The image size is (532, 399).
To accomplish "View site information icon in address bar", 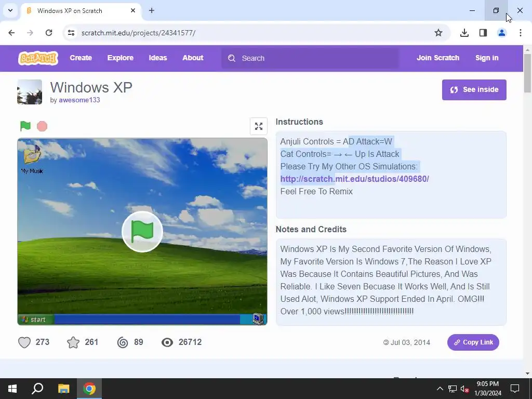I will [71, 33].
